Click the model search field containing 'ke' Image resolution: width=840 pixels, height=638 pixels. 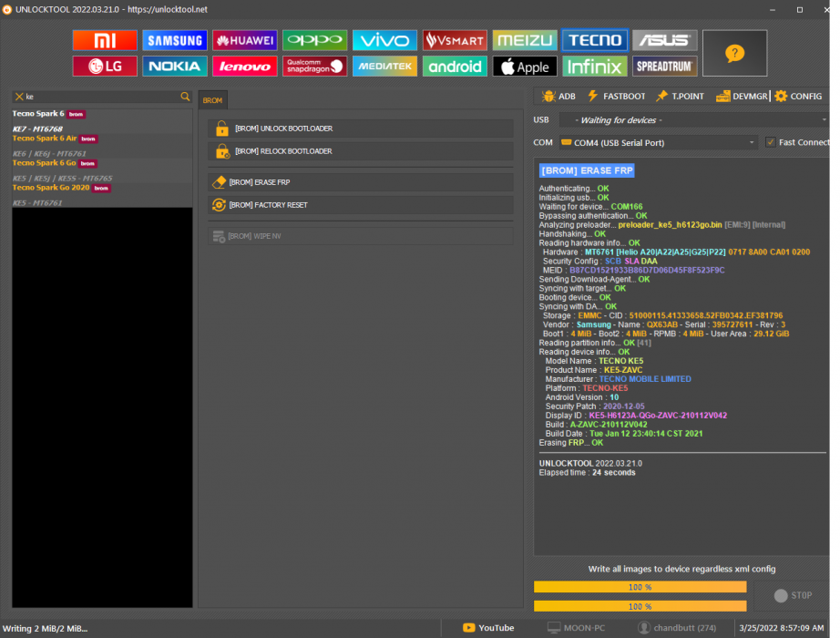pyautogui.click(x=102, y=97)
